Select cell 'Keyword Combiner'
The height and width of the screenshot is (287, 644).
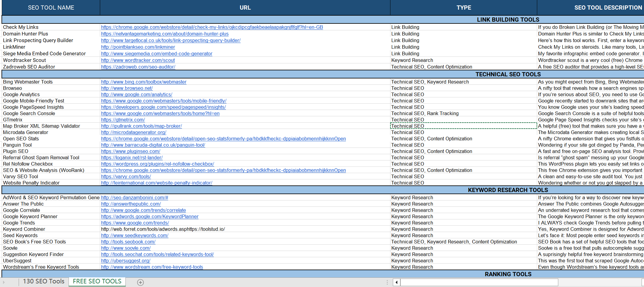tap(51, 229)
